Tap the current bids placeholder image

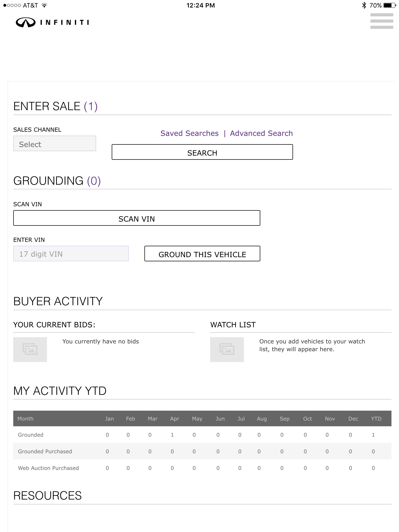click(30, 349)
